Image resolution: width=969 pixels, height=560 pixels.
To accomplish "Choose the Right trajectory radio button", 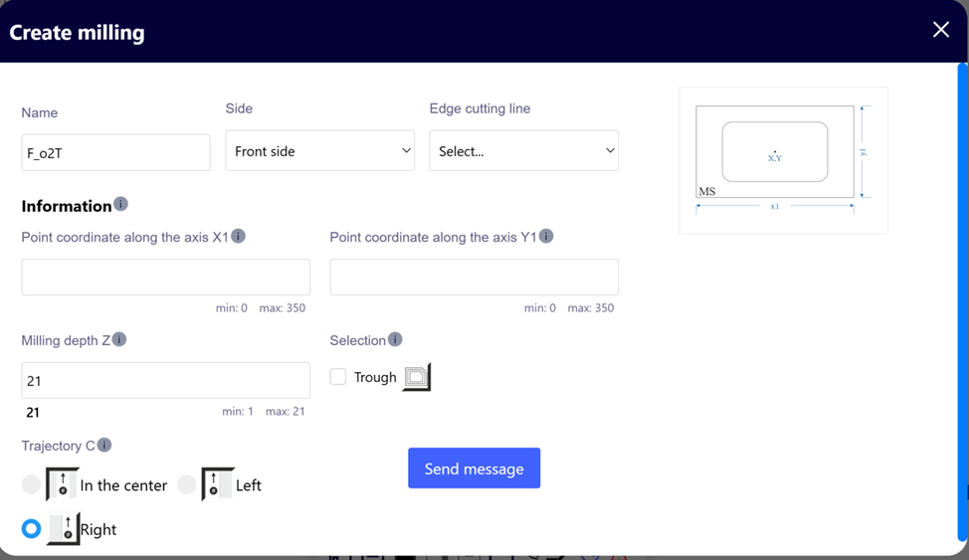I will 32,528.
